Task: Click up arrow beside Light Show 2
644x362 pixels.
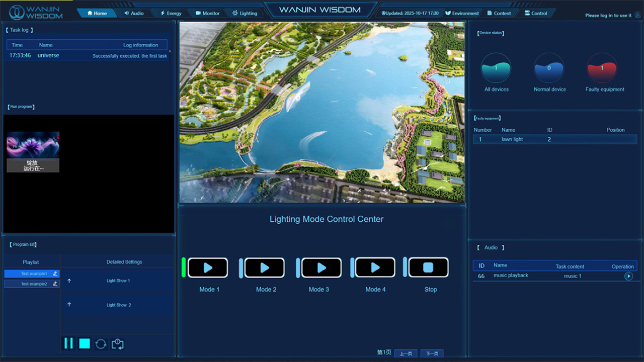Action: click(x=69, y=305)
